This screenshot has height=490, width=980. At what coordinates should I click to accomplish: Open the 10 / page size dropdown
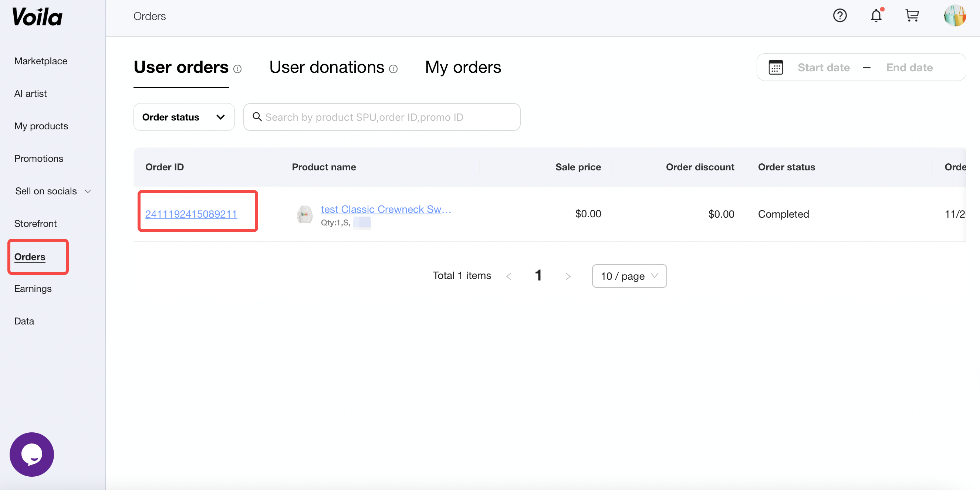coord(629,276)
